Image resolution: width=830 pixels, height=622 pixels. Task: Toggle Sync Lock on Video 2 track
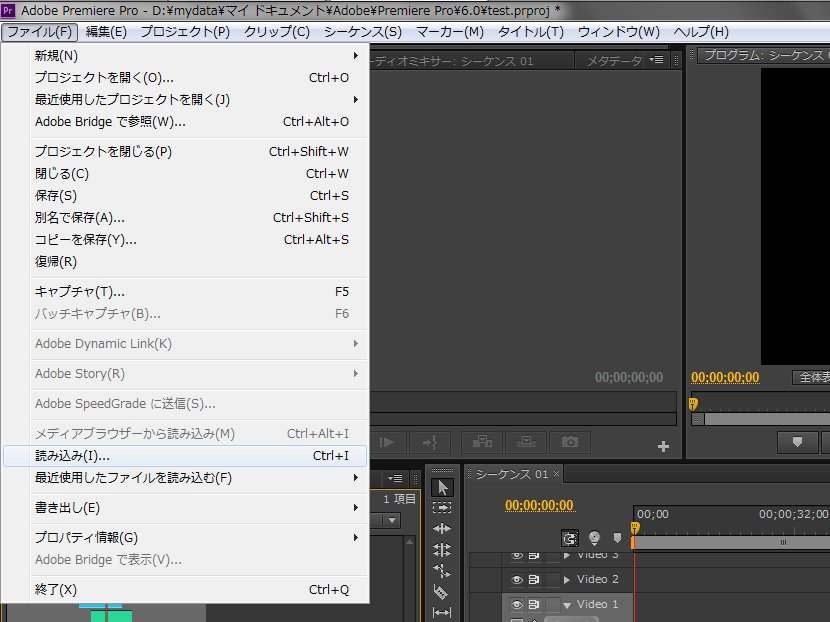point(534,580)
